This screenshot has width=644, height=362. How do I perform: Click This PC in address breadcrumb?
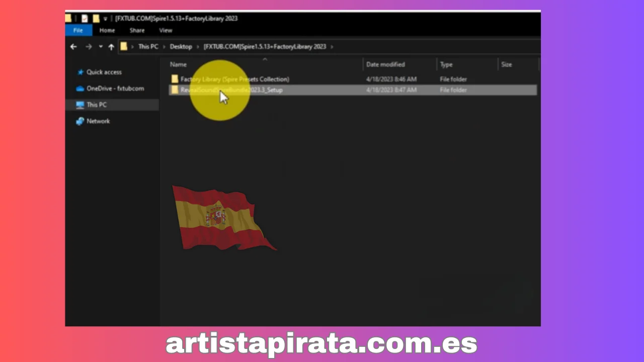coord(148,46)
